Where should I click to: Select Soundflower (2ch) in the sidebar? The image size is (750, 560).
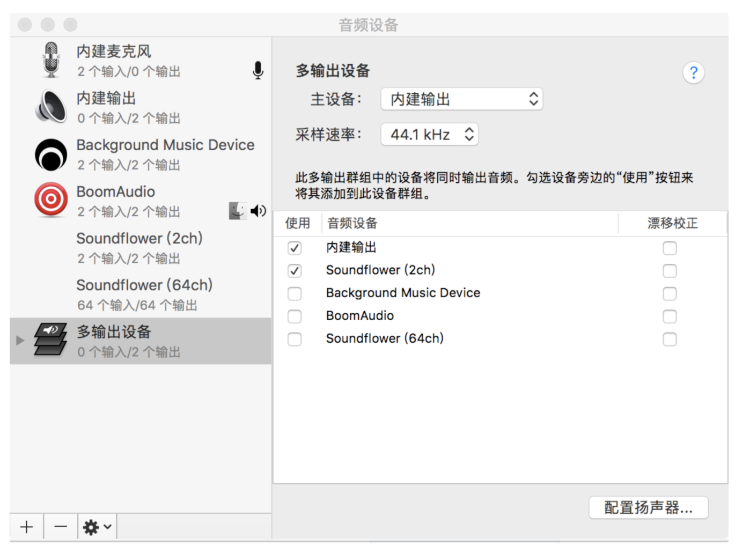coord(141,247)
